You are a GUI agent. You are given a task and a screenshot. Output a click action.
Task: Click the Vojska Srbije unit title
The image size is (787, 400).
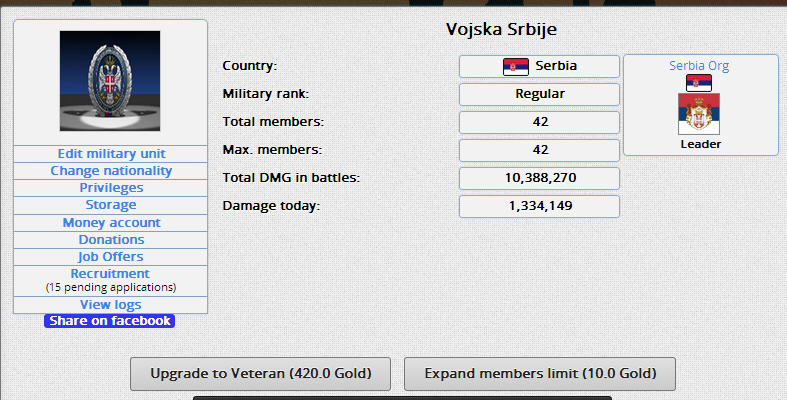502,29
